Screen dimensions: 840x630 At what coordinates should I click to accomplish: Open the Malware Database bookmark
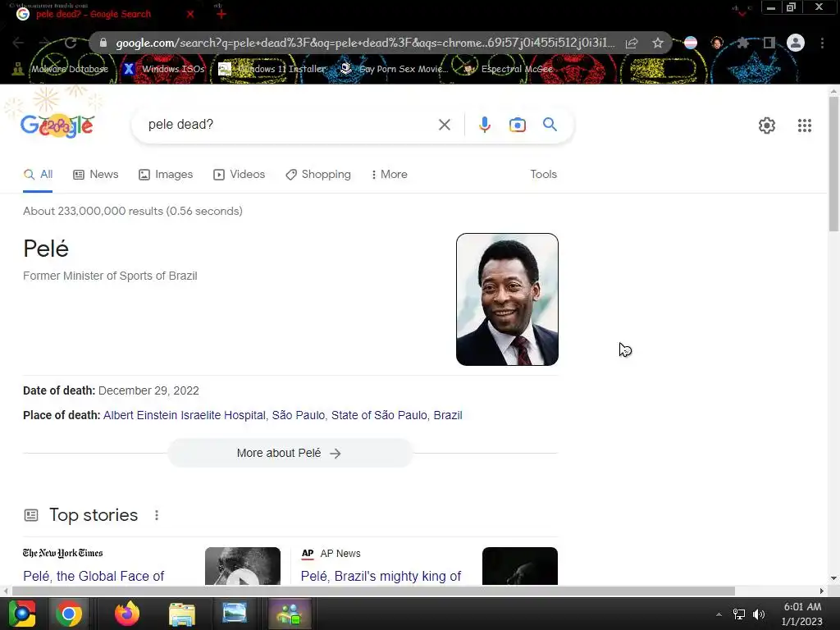point(61,69)
